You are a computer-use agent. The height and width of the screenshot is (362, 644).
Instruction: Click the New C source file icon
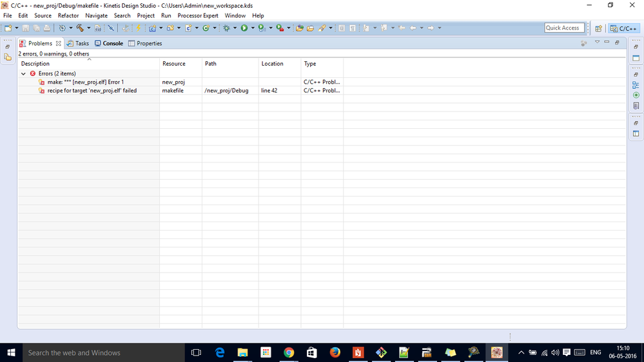tap(188, 28)
